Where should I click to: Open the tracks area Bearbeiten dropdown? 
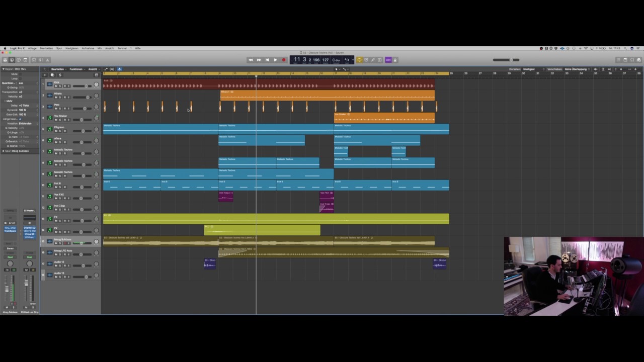coord(58,69)
